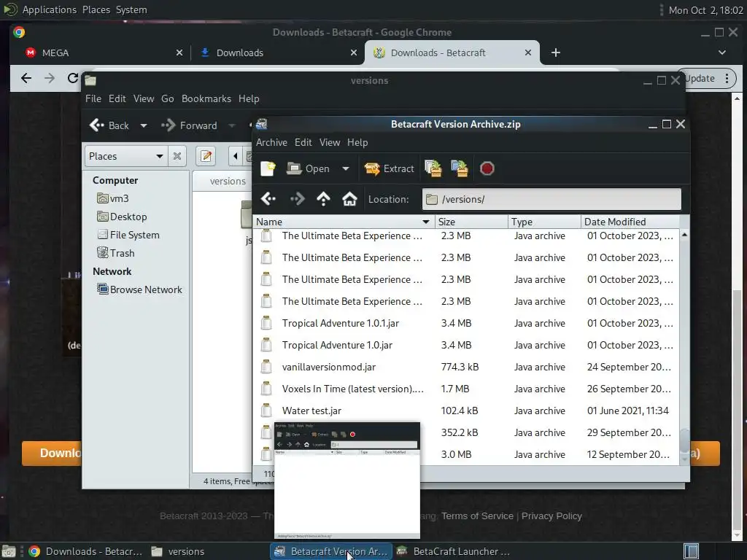Open an archive with the Open button
This screenshot has width=747, height=560.
(309, 168)
